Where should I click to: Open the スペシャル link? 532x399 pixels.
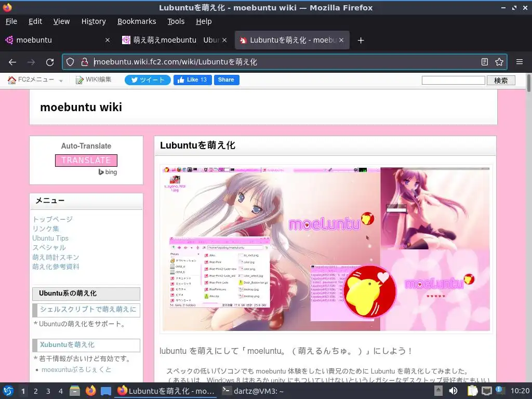pos(49,248)
